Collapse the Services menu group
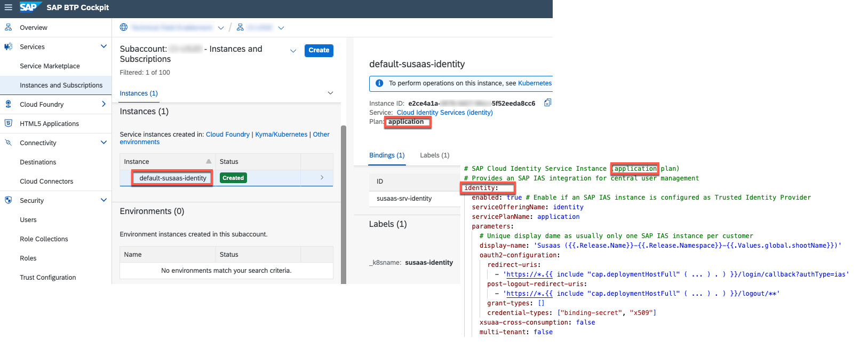The image size is (868, 347). click(103, 46)
